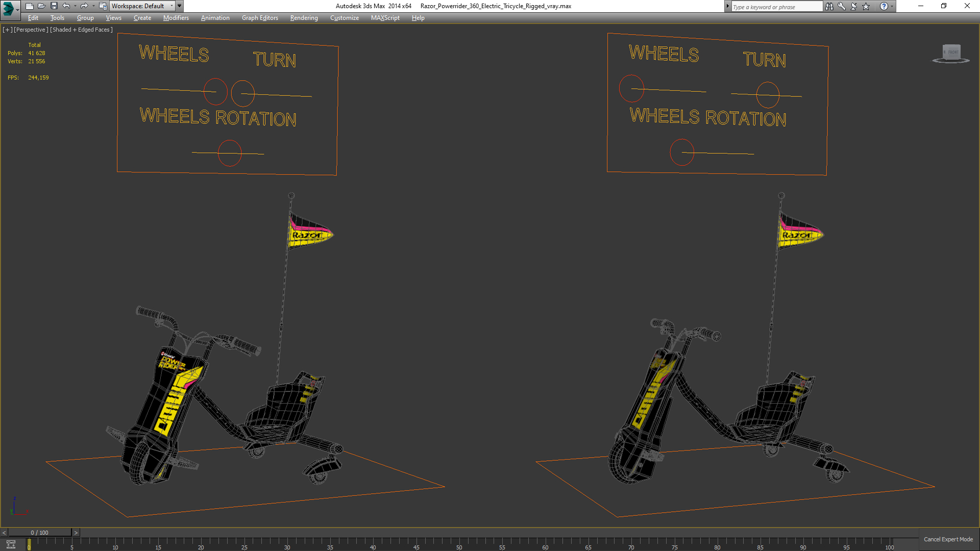Open the Modifiers menu

click(x=176, y=18)
